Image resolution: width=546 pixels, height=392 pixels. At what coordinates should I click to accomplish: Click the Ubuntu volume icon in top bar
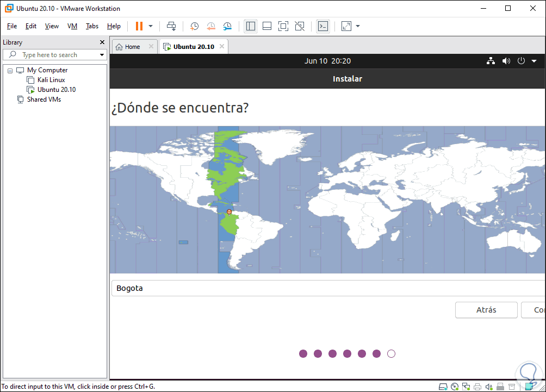506,61
